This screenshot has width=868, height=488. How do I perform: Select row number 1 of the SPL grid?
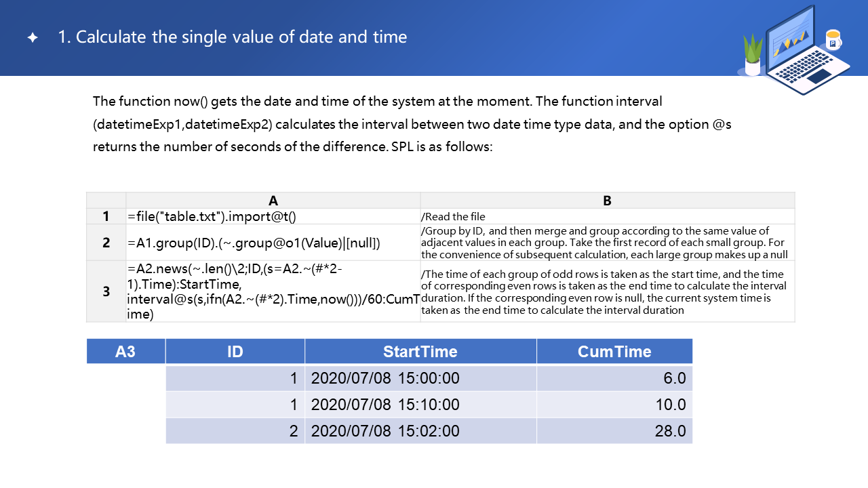tap(106, 216)
